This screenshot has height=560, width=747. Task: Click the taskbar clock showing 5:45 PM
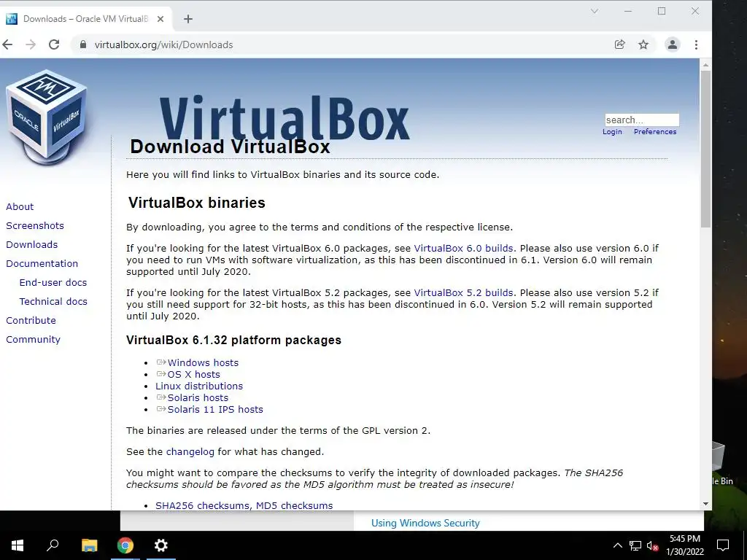684,545
